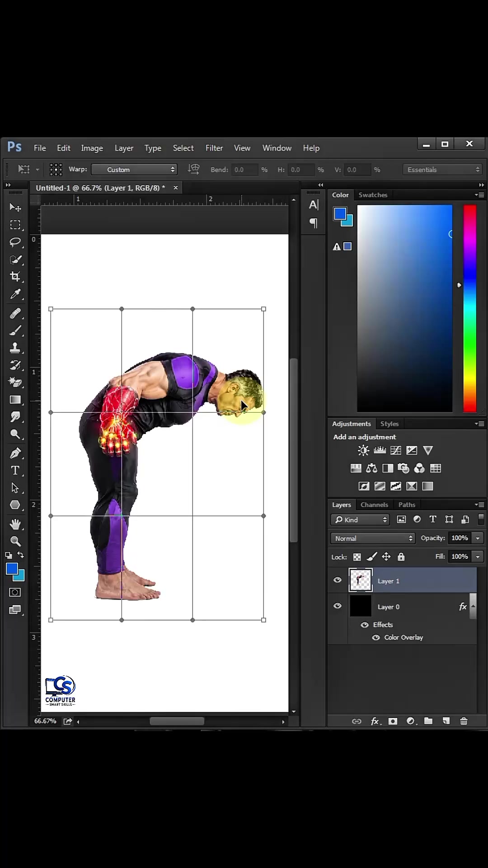Add Brightness/Contrast adjustment
The width and height of the screenshot is (488, 868).
pyautogui.click(x=363, y=450)
